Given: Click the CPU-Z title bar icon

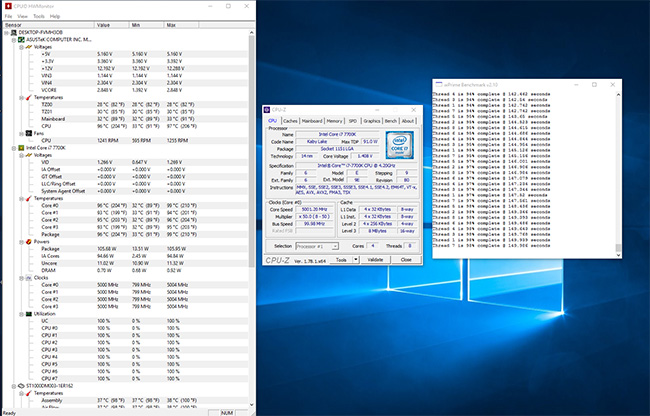Looking at the screenshot, I should coord(267,110).
